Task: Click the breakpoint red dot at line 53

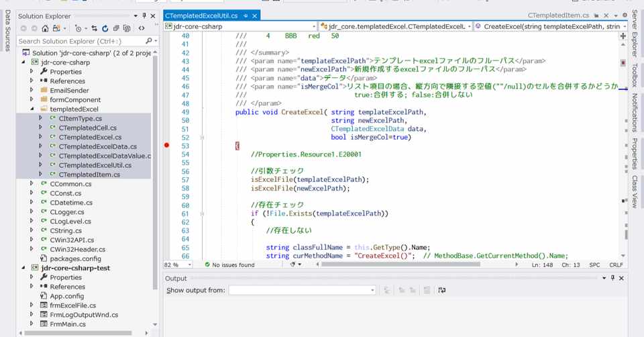Action: click(x=166, y=145)
